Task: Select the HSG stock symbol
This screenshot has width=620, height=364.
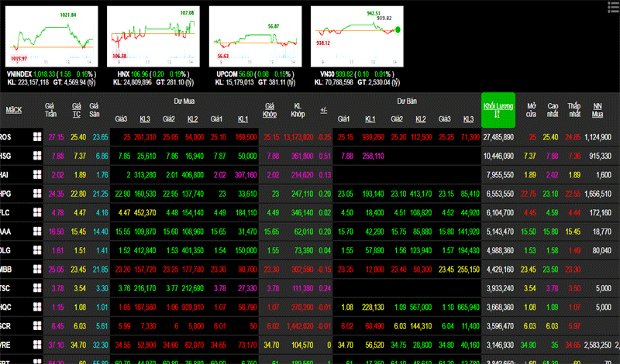Action: coord(5,156)
